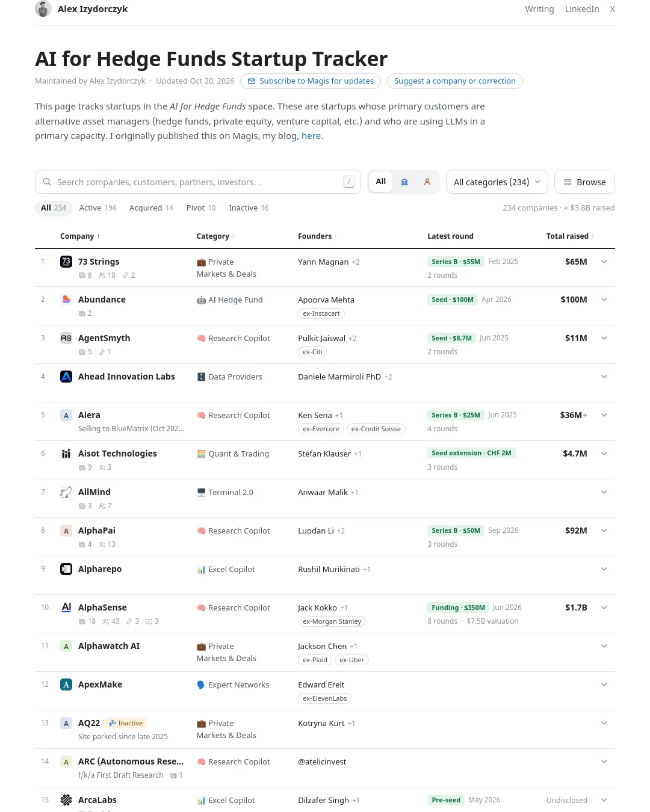Expand the AlphaPai row details
The width and height of the screenshot is (650, 812).
click(x=604, y=531)
